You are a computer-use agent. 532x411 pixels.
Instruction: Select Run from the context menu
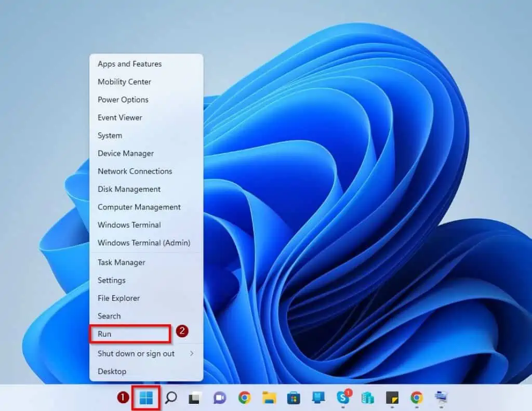130,334
